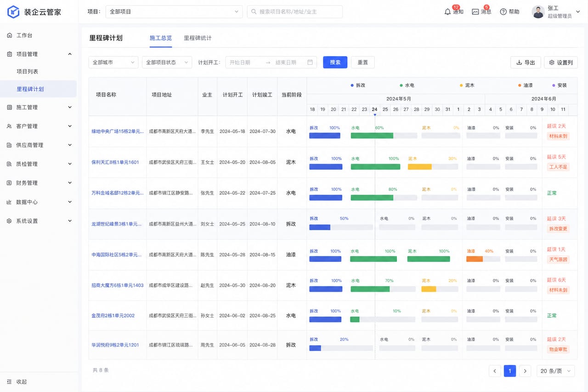Open the 消息 messages icon

[x=475, y=12]
